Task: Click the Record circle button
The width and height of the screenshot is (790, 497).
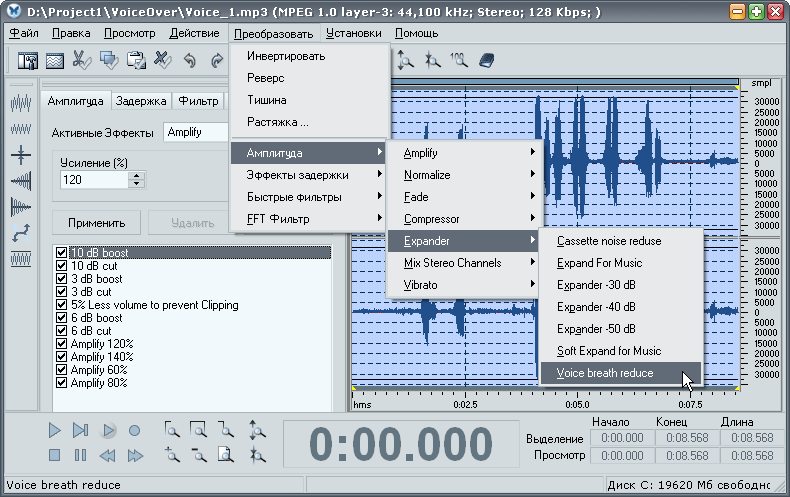Action: (134, 430)
